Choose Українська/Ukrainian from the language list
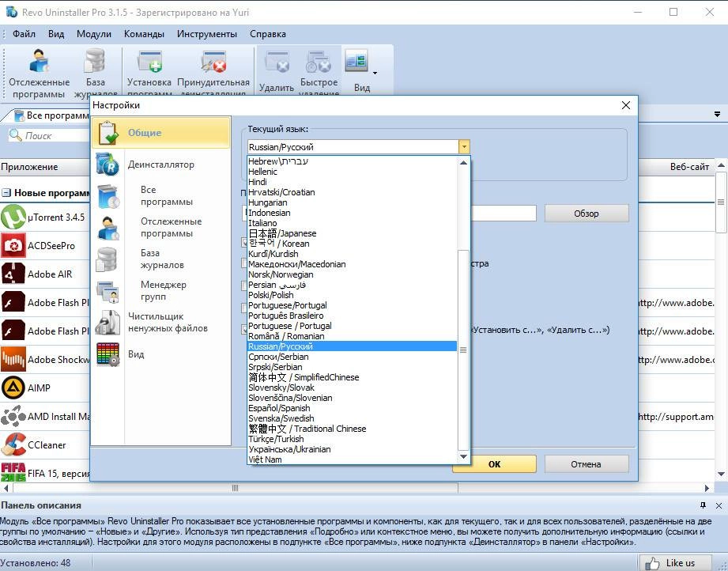The width and height of the screenshot is (728, 571). click(x=352, y=449)
